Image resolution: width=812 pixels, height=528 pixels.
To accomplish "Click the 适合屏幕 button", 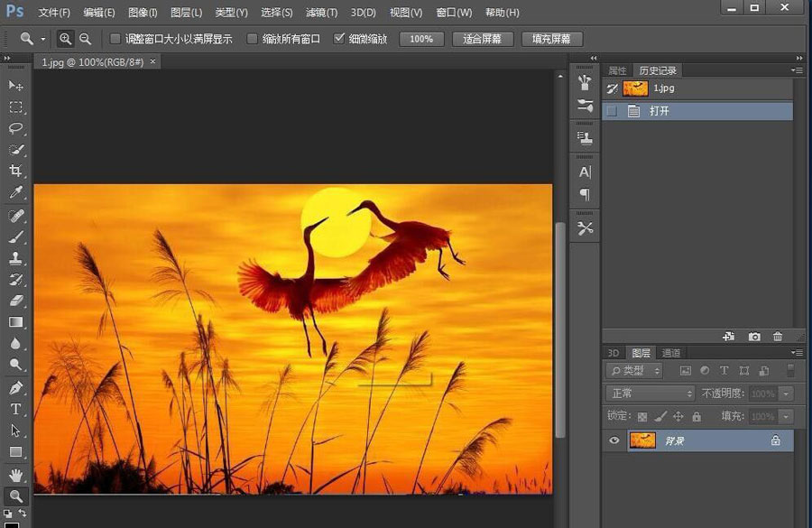I will coord(483,39).
